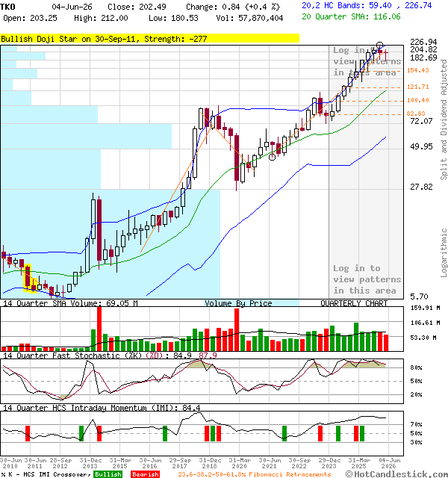Image resolution: width=448 pixels, height=478 pixels.
Task: Click the 159.91 M volume axis label
Action: coord(425,308)
